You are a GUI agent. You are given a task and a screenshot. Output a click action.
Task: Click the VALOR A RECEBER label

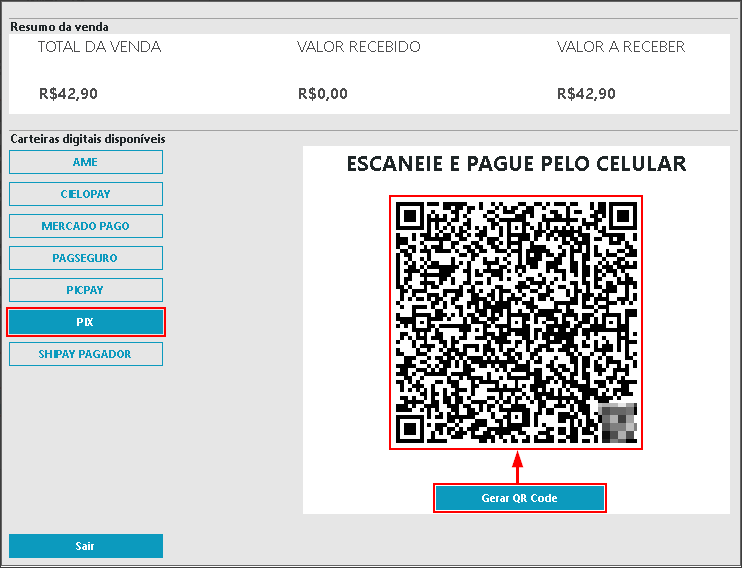[x=621, y=46]
